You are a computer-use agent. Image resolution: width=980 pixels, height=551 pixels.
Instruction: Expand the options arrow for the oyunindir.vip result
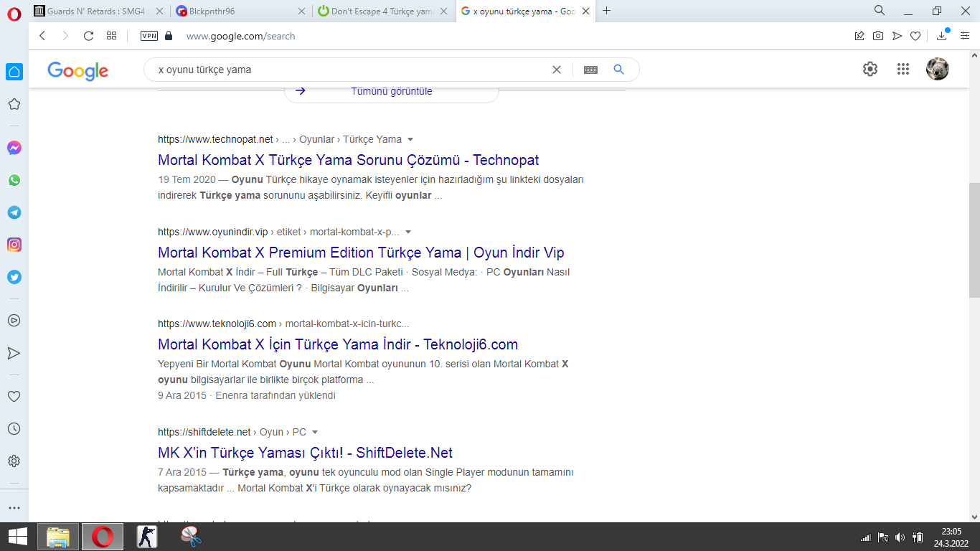point(408,232)
